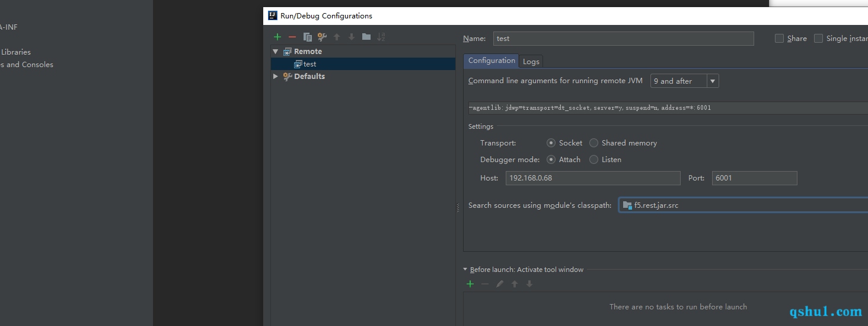Screen dimensions: 868x326
Task: Toggle the Single instance checkbox
Action: click(818, 39)
